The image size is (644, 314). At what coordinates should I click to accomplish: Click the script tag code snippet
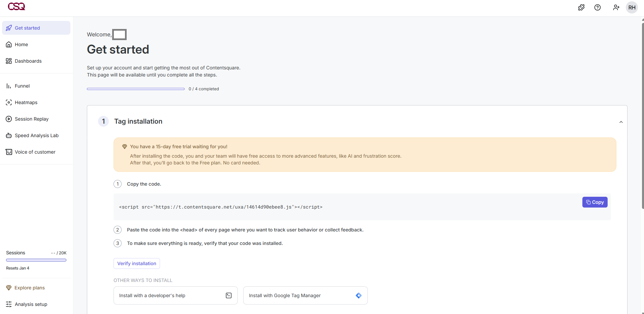pos(221,207)
